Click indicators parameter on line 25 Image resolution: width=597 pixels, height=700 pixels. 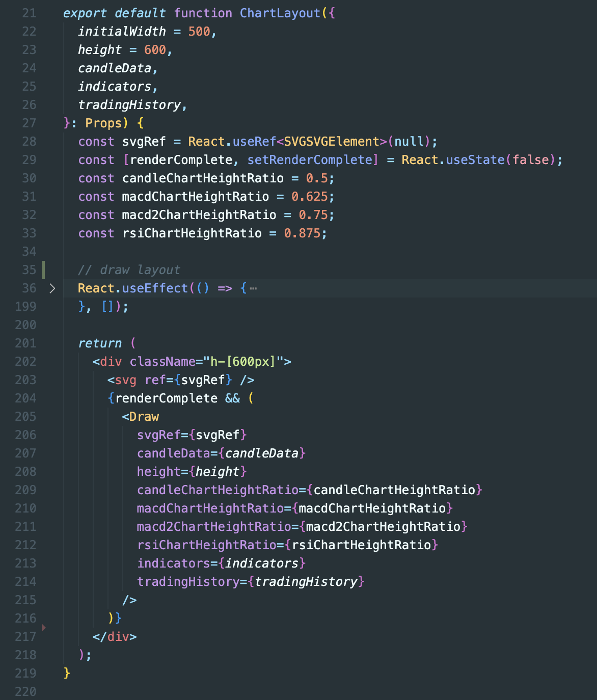pos(115,87)
